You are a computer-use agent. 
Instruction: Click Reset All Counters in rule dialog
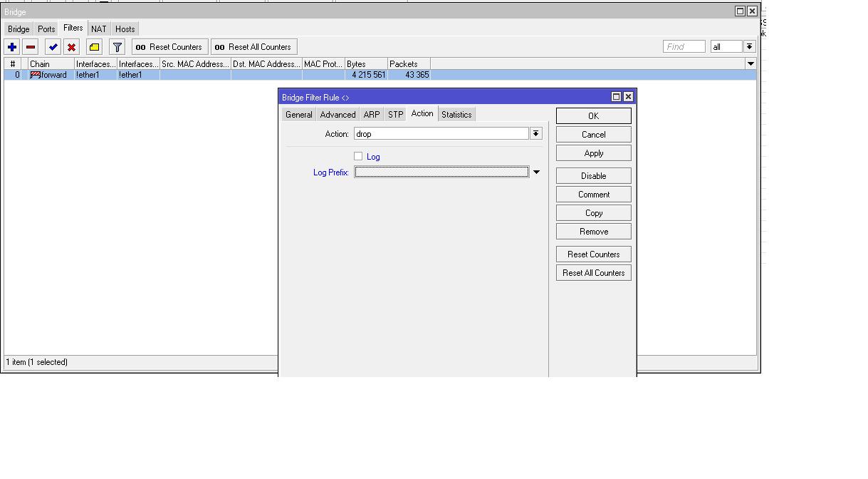click(593, 273)
